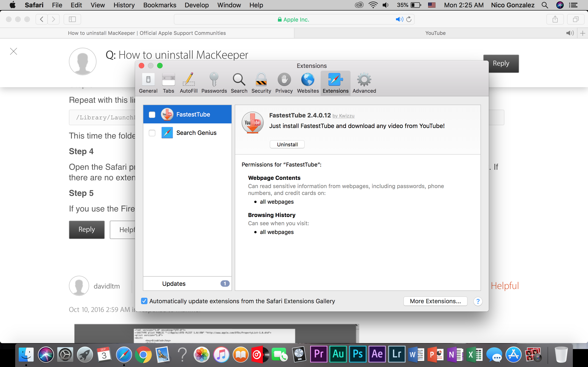Click the More Extensions button
Viewport: 588px width, 367px height.
[435, 301]
